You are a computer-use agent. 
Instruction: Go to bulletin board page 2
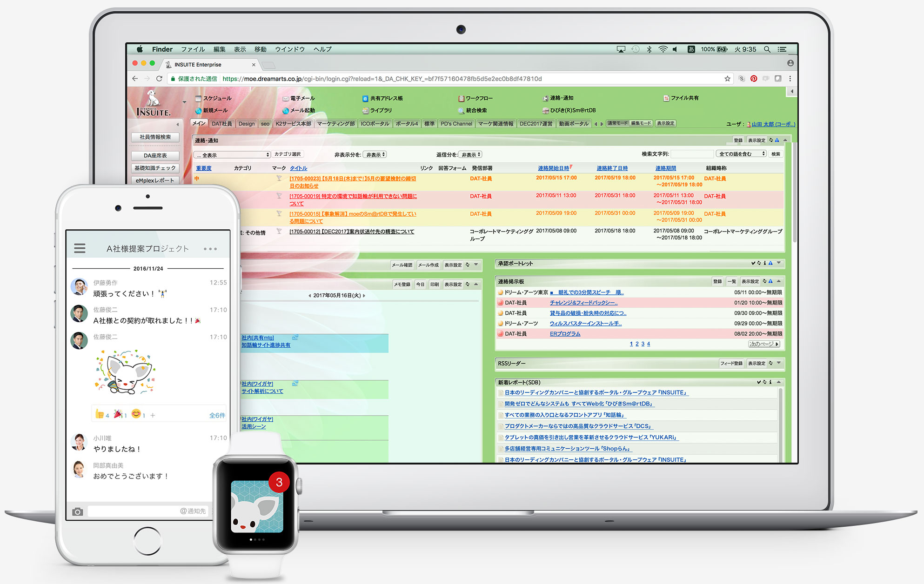pyautogui.click(x=637, y=344)
